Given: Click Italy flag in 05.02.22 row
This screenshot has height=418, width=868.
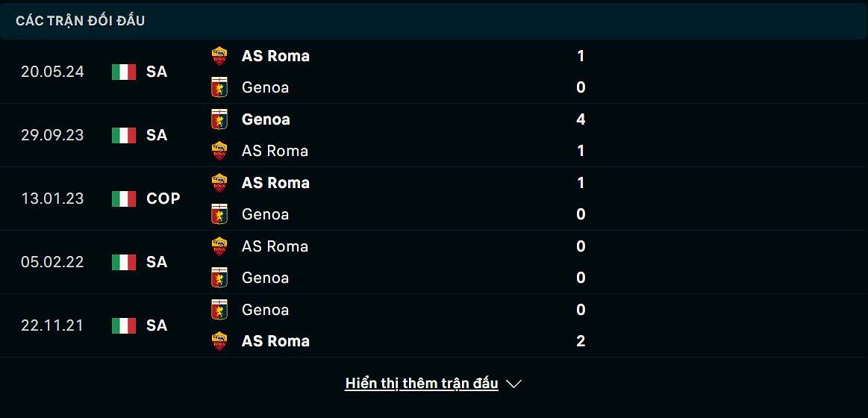Looking at the screenshot, I should click(124, 262).
